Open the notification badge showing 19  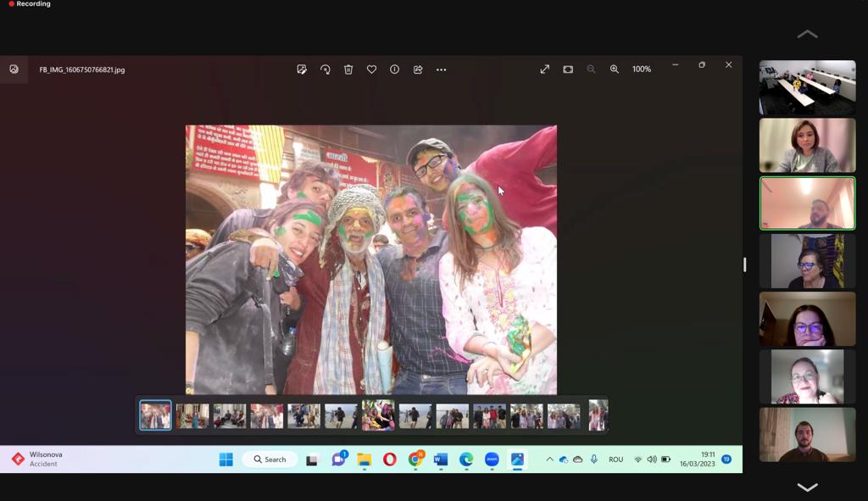(726, 459)
